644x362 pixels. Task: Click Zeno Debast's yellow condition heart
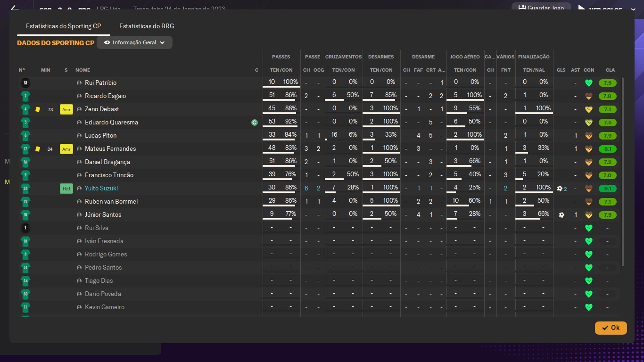[588, 109]
